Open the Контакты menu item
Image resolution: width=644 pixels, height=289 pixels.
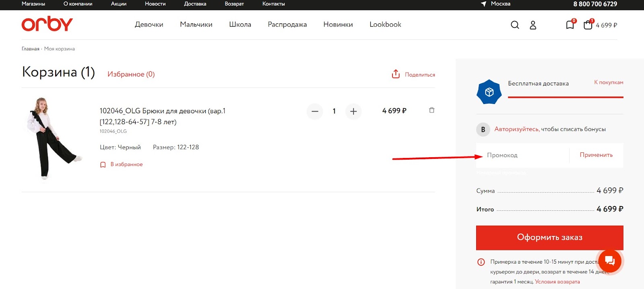pos(274,4)
